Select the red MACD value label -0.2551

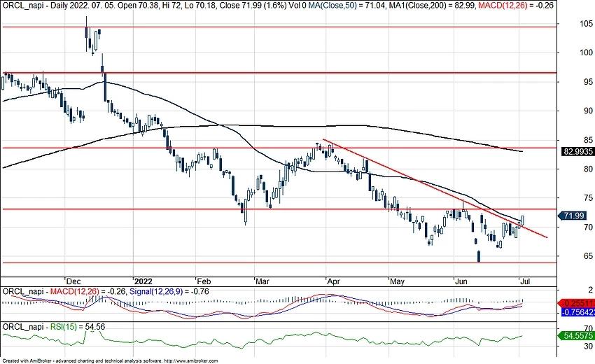(x=577, y=303)
